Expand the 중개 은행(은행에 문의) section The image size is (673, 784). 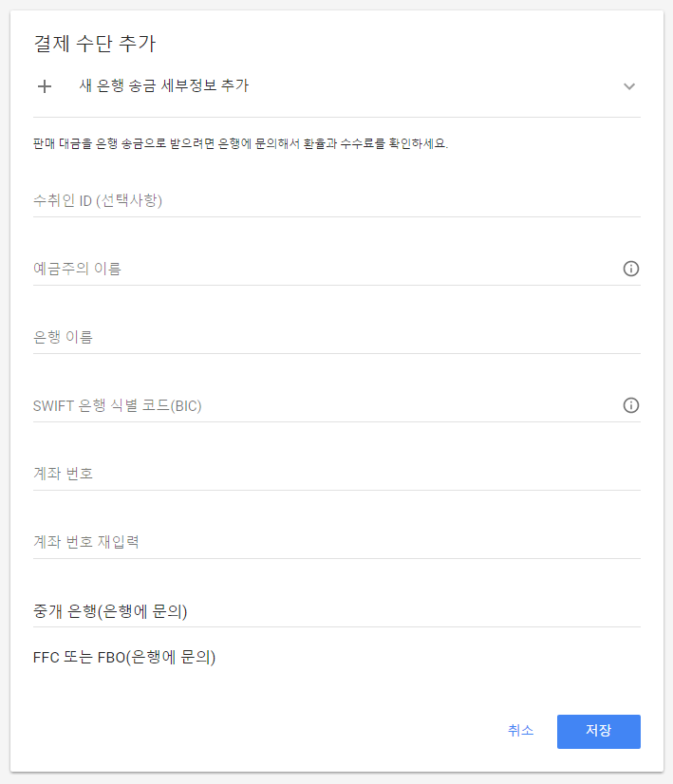coord(336,611)
